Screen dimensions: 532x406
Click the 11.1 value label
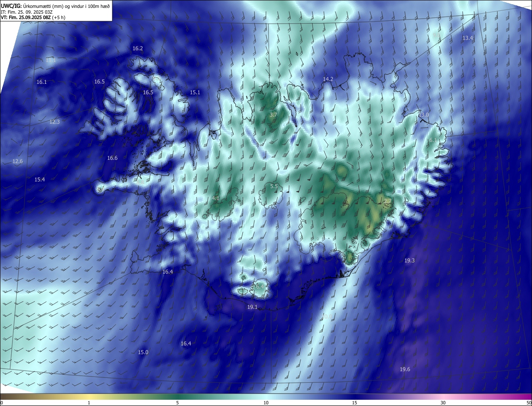[51, 60]
